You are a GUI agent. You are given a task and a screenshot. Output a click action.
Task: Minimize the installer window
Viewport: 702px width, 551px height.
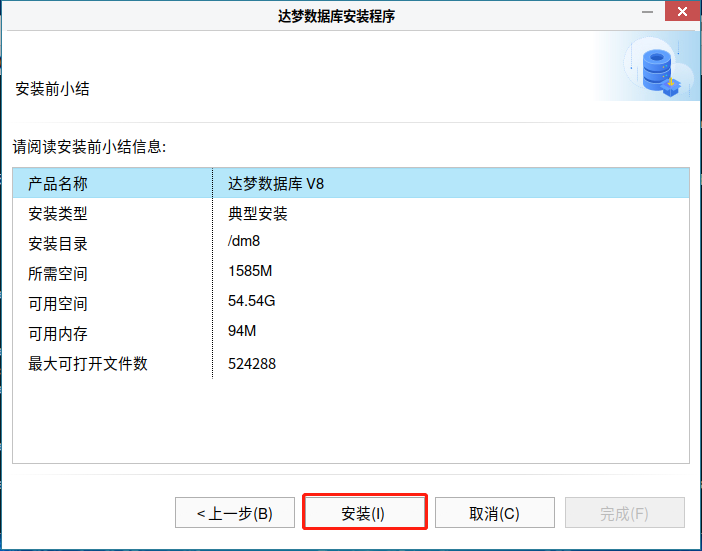pos(647,12)
